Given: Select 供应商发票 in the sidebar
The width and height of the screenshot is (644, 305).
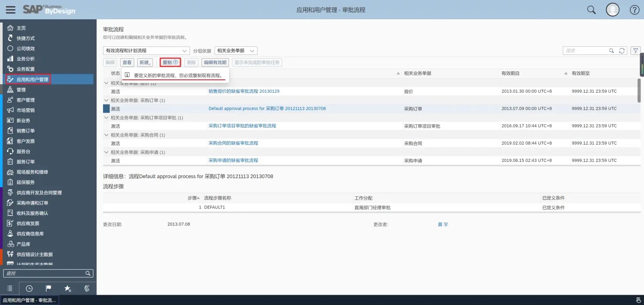Looking at the screenshot, I should pyautogui.click(x=28, y=223).
